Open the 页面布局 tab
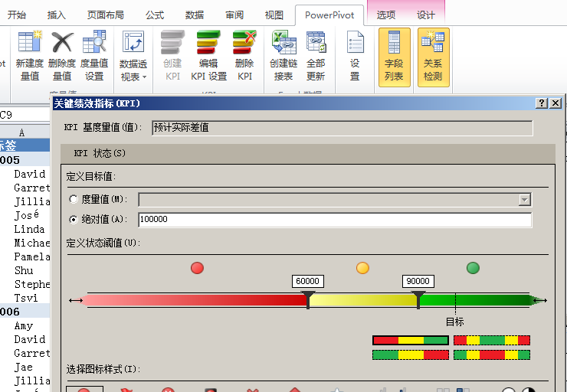This screenshot has width=567, height=392. click(105, 15)
